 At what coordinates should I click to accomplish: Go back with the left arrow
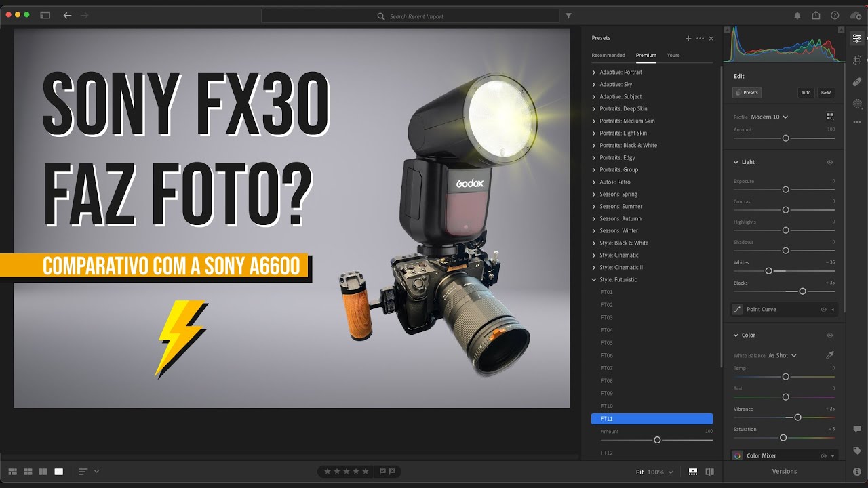67,15
